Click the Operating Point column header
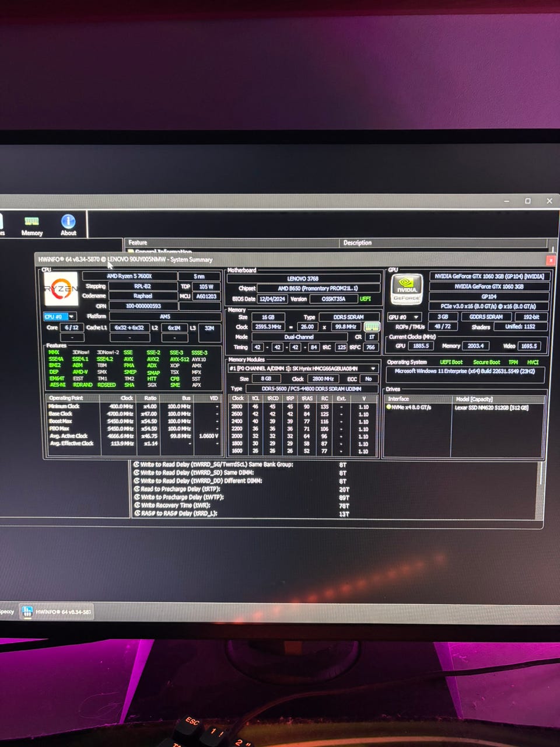The width and height of the screenshot is (560, 747). coord(73,398)
